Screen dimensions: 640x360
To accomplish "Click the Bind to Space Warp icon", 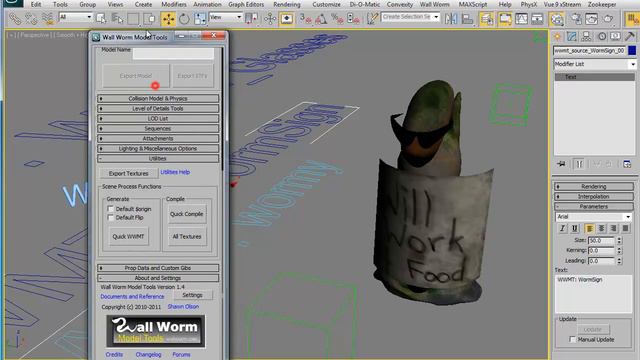I will 48,19.
